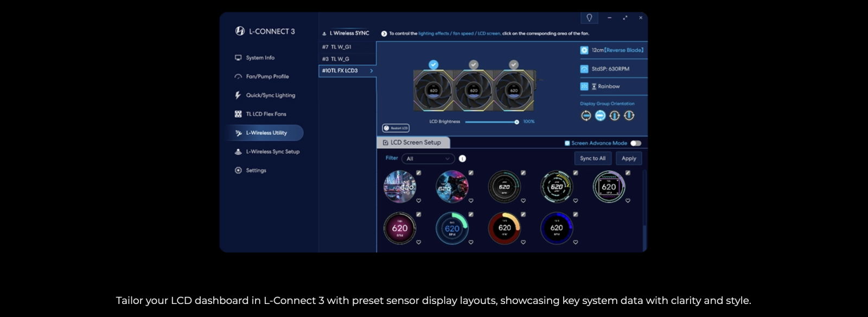Open the Filter All dropdown

click(x=428, y=158)
